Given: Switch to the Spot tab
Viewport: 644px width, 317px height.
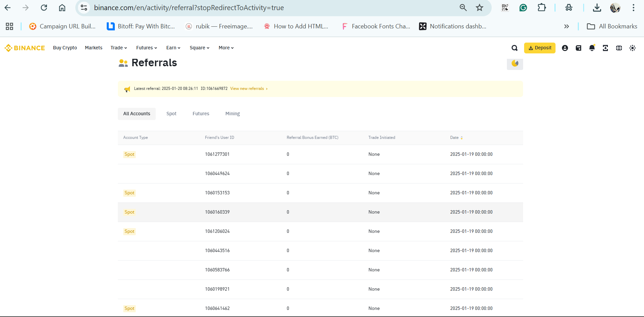Looking at the screenshot, I should point(171,114).
